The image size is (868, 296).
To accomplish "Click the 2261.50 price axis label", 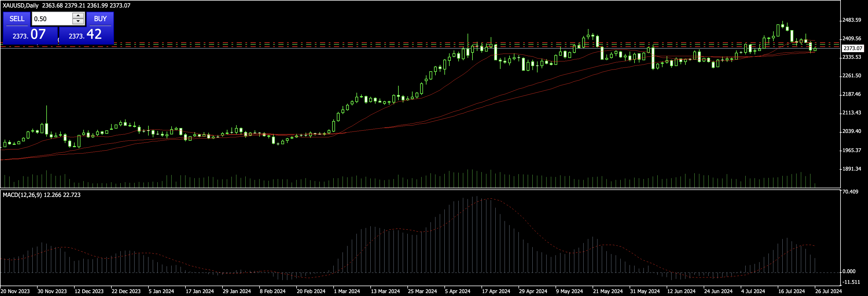I will coord(852,76).
